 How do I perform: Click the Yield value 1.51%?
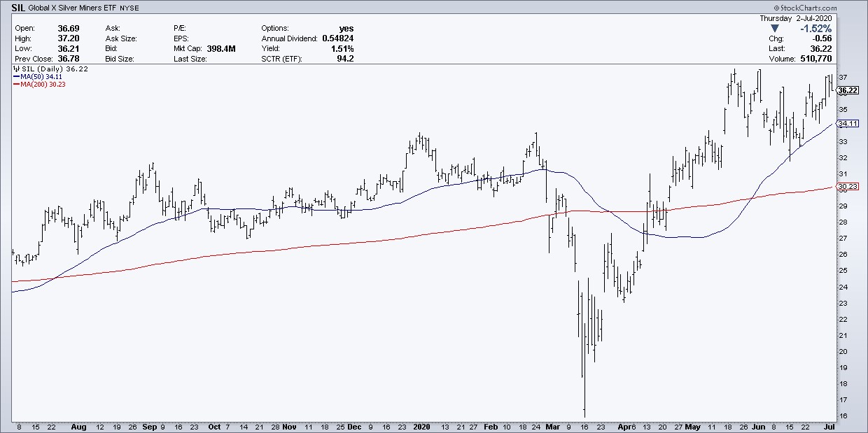[x=342, y=50]
